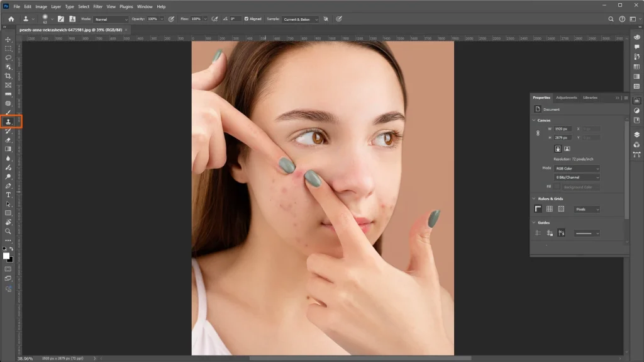644x362 pixels.
Task: Open the Paths panel icon in dock
Action: coord(636,154)
